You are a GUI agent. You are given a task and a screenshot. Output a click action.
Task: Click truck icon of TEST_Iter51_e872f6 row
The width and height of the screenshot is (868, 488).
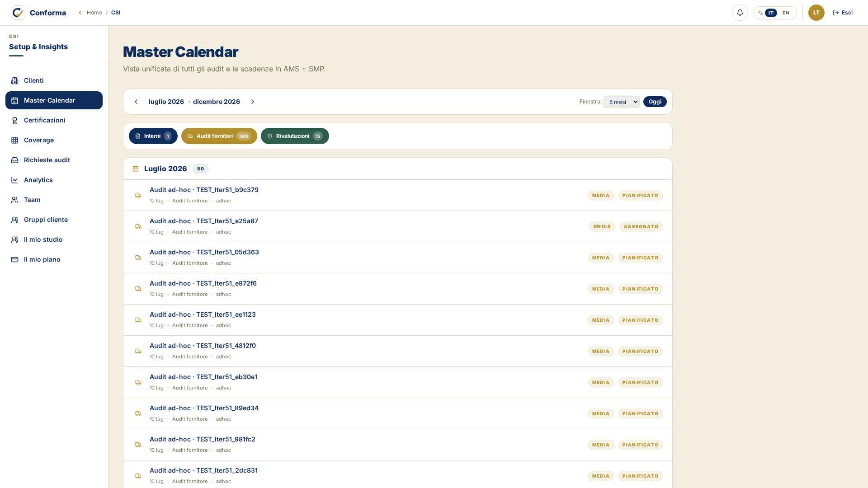click(138, 289)
